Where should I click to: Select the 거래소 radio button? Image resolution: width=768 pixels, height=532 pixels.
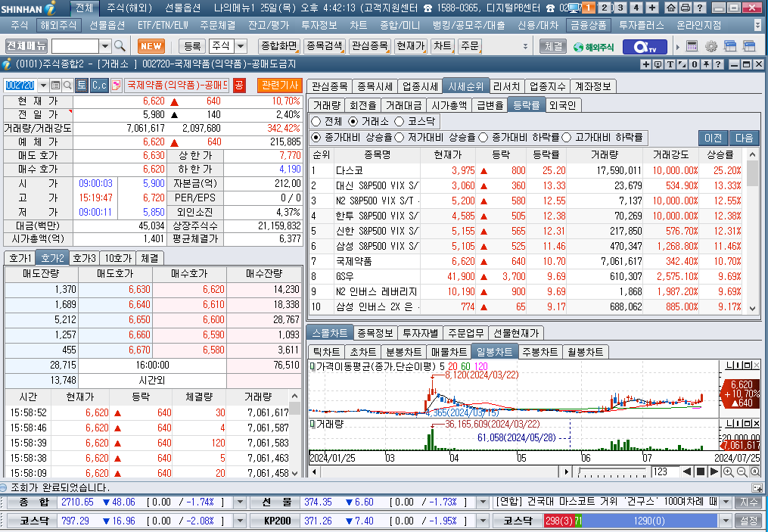tap(353, 122)
